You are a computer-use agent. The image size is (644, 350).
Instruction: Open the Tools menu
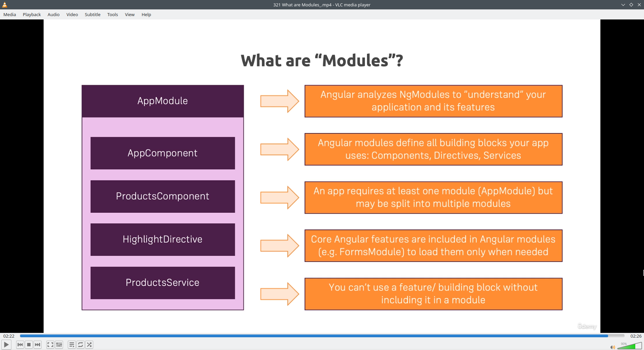point(113,14)
